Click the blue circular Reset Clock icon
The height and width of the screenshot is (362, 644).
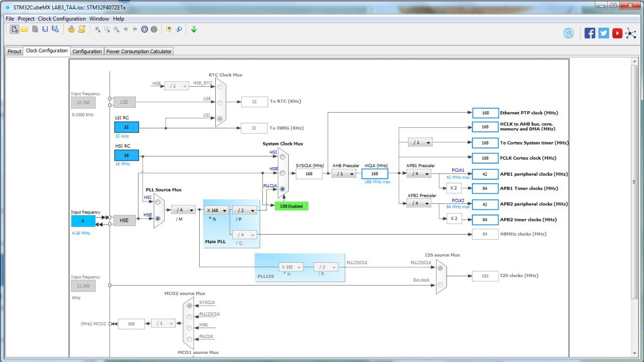(x=144, y=29)
